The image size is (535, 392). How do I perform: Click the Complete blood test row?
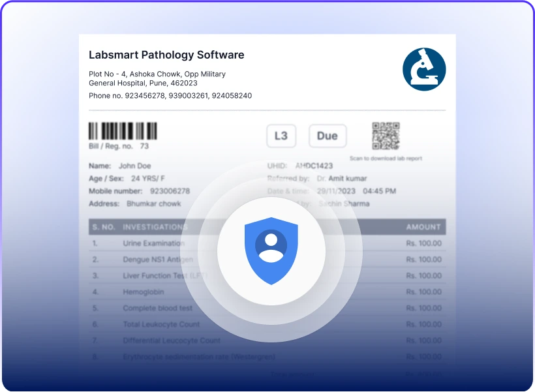point(267,308)
